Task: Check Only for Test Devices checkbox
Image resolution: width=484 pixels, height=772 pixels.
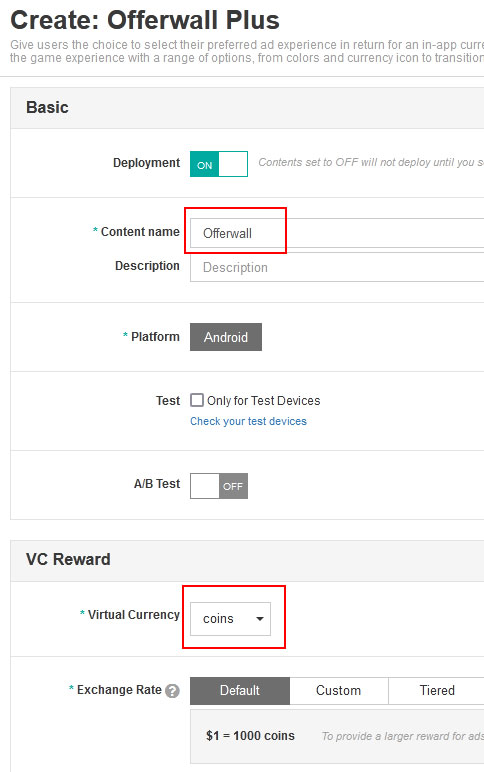Action: tap(197, 400)
